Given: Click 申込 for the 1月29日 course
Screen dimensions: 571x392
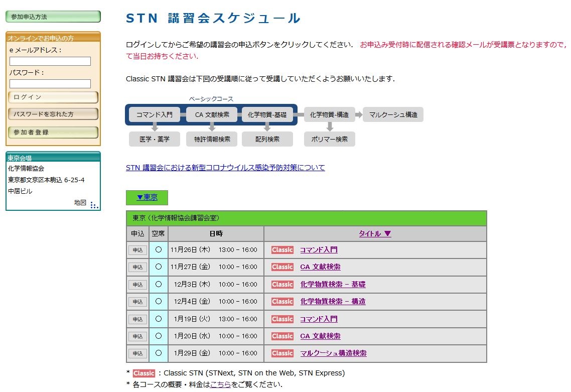Looking at the screenshot, I should tap(137, 353).
